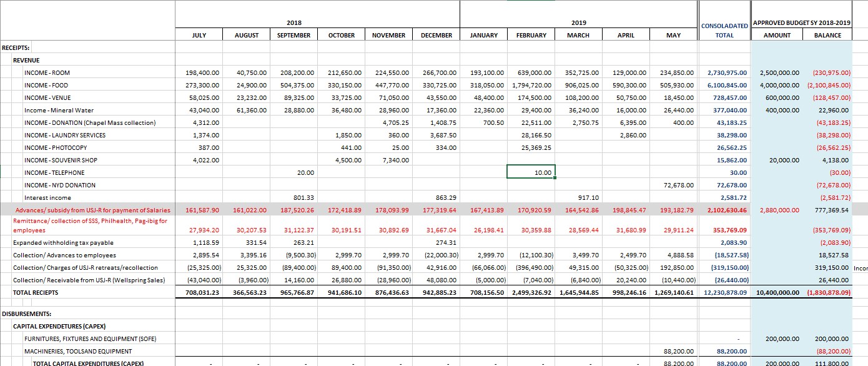This screenshot has width=868, height=366.
Task: Select the INCOME - SOUVENIR SHOP label
Action: point(61,161)
